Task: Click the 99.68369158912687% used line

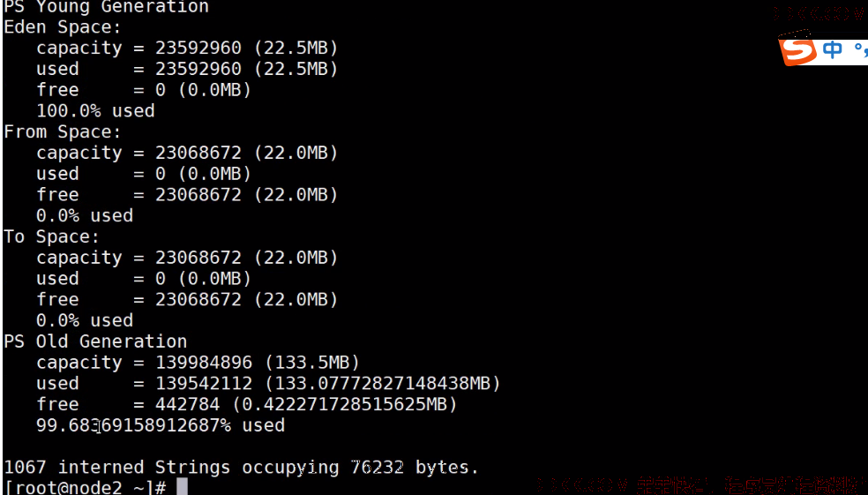Action: click(x=161, y=425)
